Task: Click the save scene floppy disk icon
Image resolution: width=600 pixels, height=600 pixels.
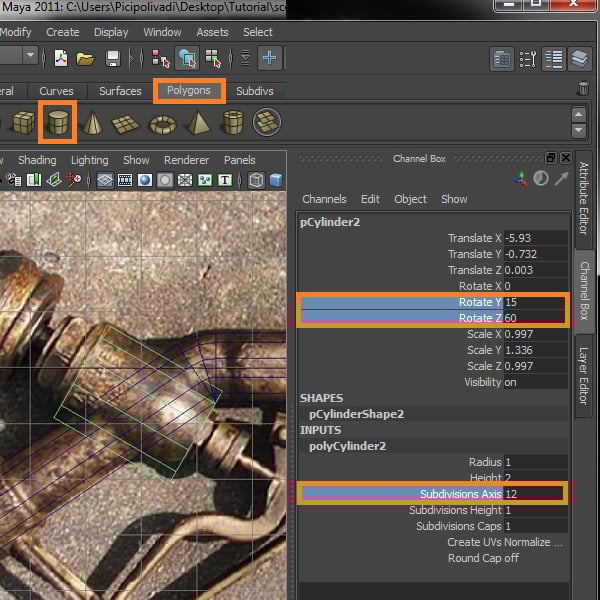Action: coord(113,58)
